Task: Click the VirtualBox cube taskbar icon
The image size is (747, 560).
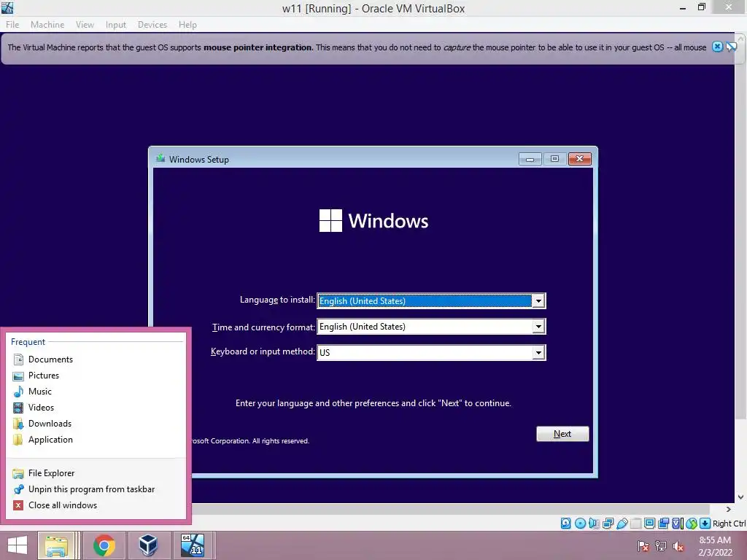Action: tap(148, 545)
